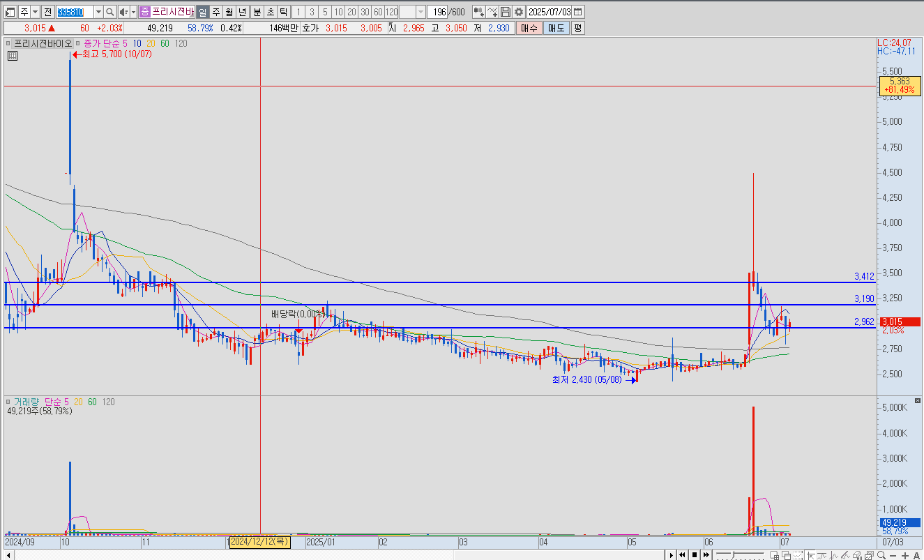Click the stock code input 335810
The image size is (924, 560).
click(75, 12)
